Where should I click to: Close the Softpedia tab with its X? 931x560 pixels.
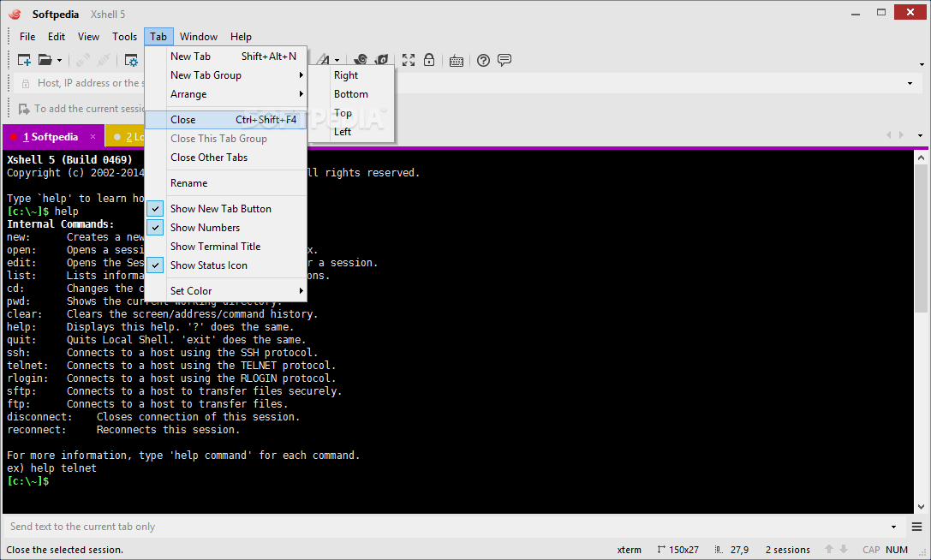[x=93, y=137]
